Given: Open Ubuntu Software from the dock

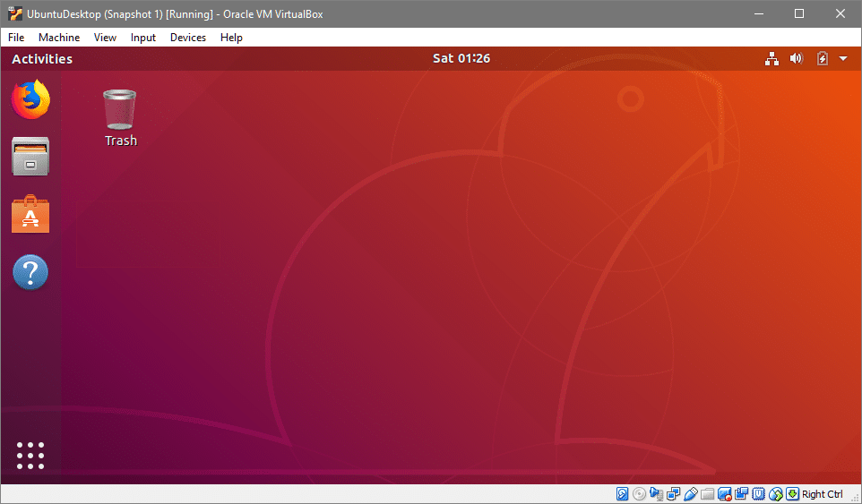Looking at the screenshot, I should pos(30,214).
